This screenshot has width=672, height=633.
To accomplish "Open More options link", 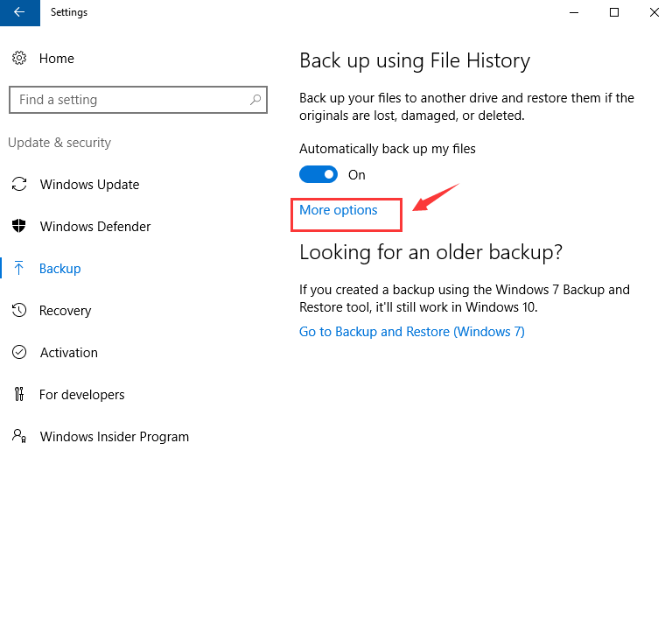I will [338, 210].
